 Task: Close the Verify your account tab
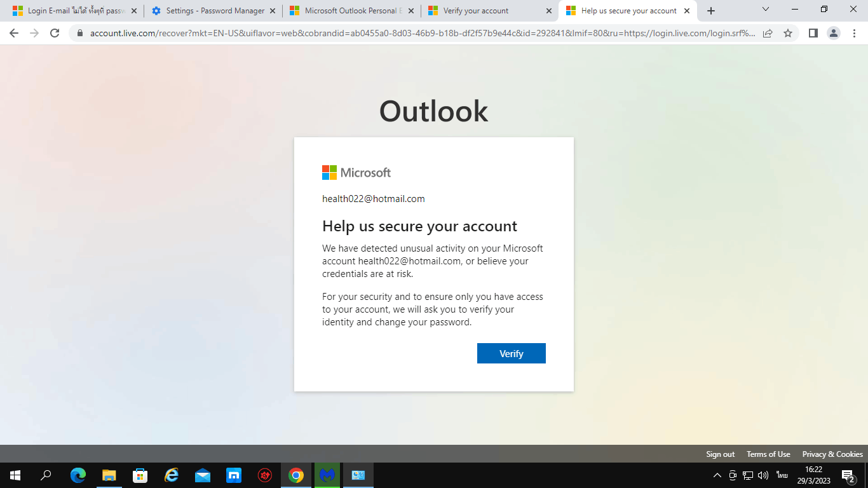(549, 11)
